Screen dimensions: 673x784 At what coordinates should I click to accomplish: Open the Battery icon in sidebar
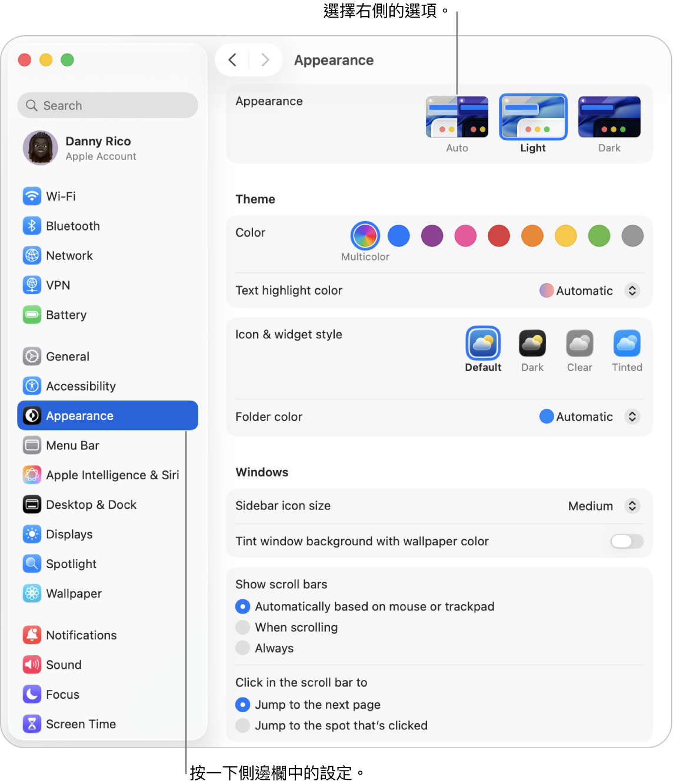[32, 315]
